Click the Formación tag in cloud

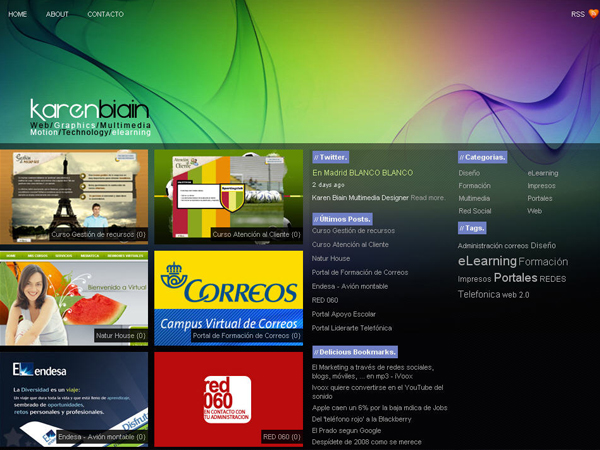point(543,262)
